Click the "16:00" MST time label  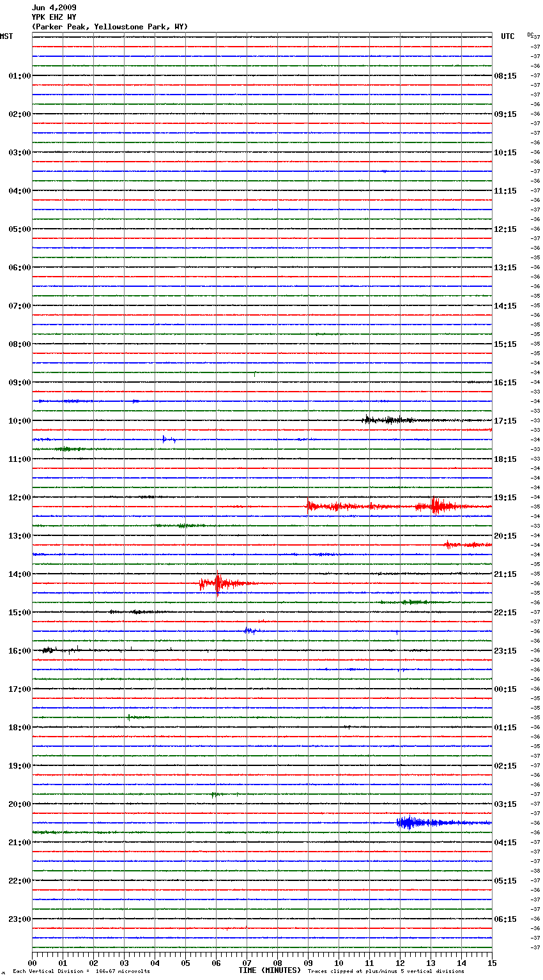(20, 651)
